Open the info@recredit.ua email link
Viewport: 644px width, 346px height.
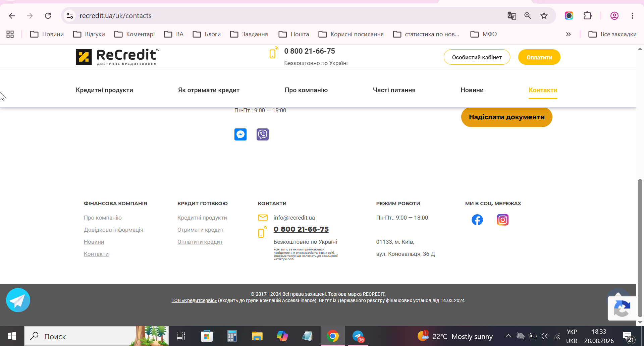(294, 218)
